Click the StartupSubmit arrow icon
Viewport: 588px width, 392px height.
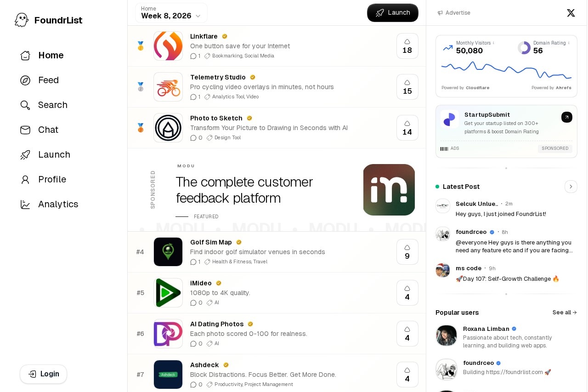coord(566,117)
